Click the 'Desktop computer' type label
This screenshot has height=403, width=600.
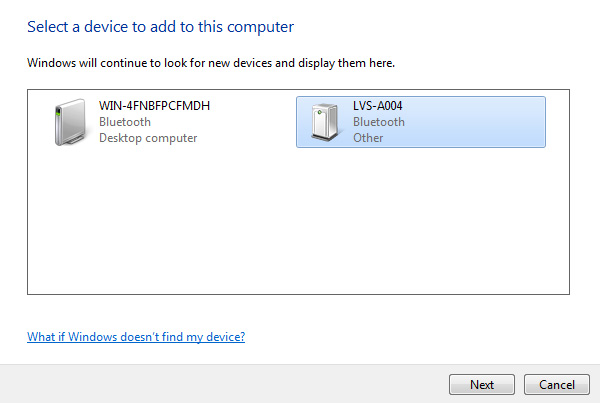click(148, 138)
